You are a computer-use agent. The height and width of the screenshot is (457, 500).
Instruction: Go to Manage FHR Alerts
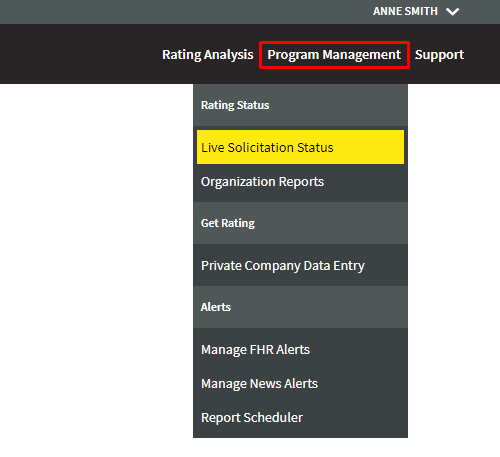point(300,350)
